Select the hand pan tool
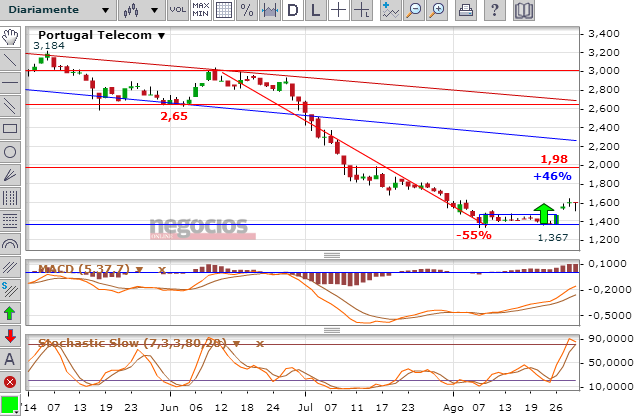The height and width of the screenshot is (420, 642). [x=10, y=37]
